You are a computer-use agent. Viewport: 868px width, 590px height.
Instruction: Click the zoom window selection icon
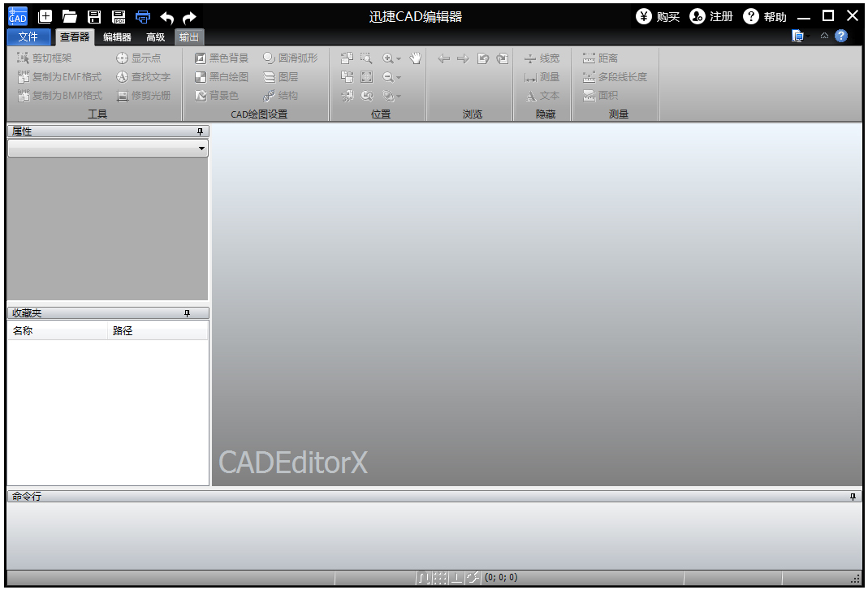tap(366, 58)
